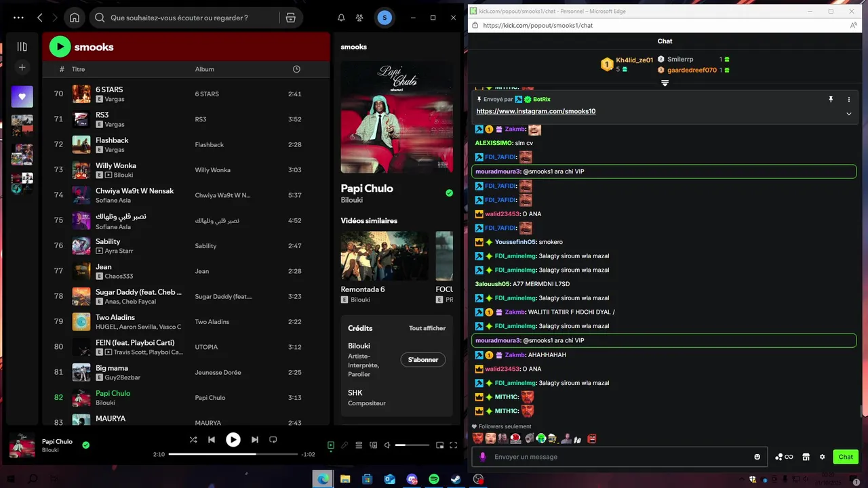Toggle Edge read aloud icon in address bar
This screenshot has height=488, width=868.
[854, 25]
